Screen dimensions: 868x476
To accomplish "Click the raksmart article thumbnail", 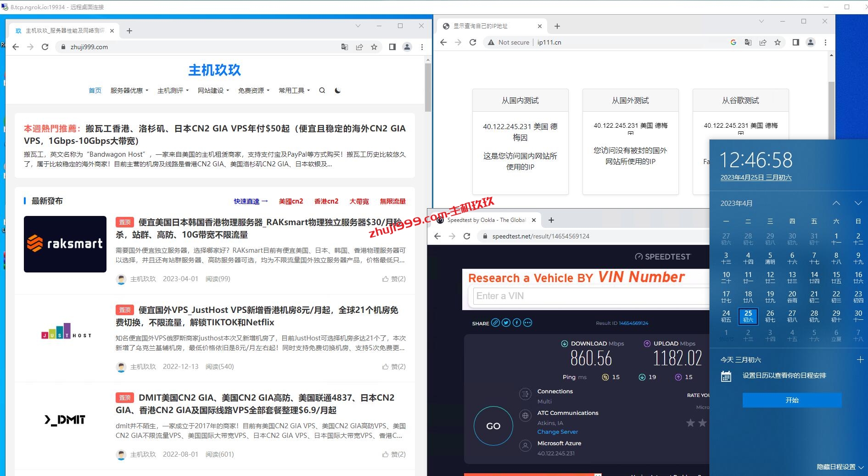I will [x=65, y=244].
